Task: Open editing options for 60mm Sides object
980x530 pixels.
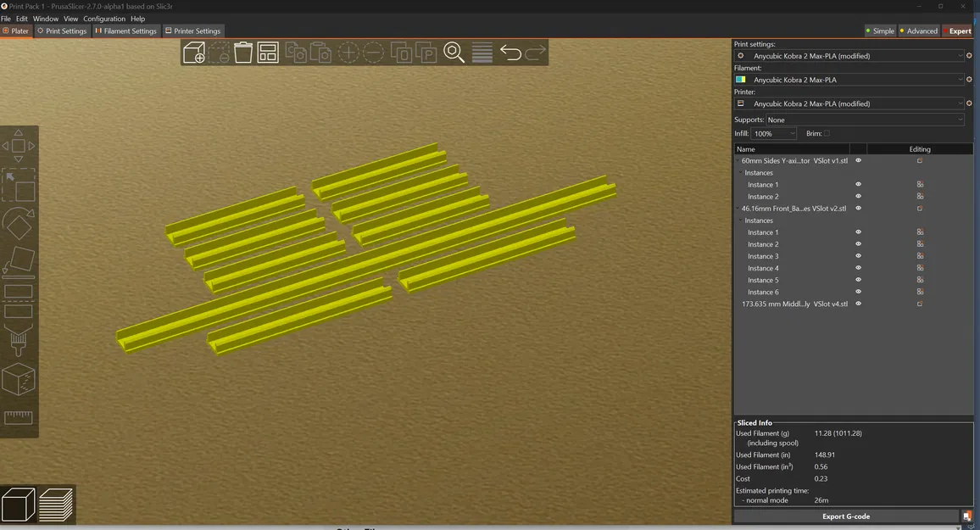Action: tap(919, 160)
